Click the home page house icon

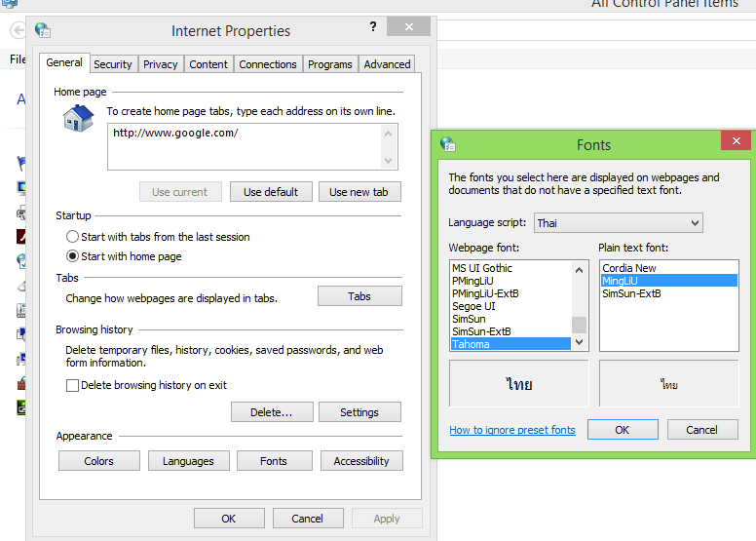tap(78, 118)
